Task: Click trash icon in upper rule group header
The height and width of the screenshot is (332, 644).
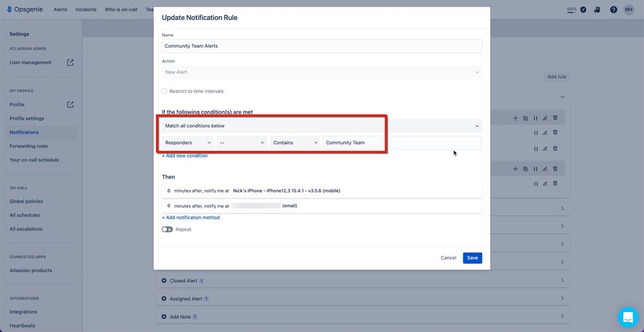Action: (555, 118)
